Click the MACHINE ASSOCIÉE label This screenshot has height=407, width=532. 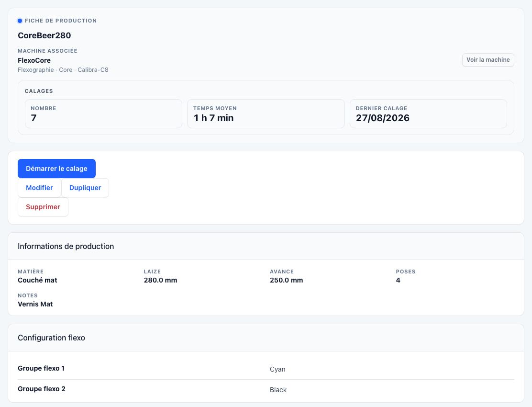click(x=47, y=51)
